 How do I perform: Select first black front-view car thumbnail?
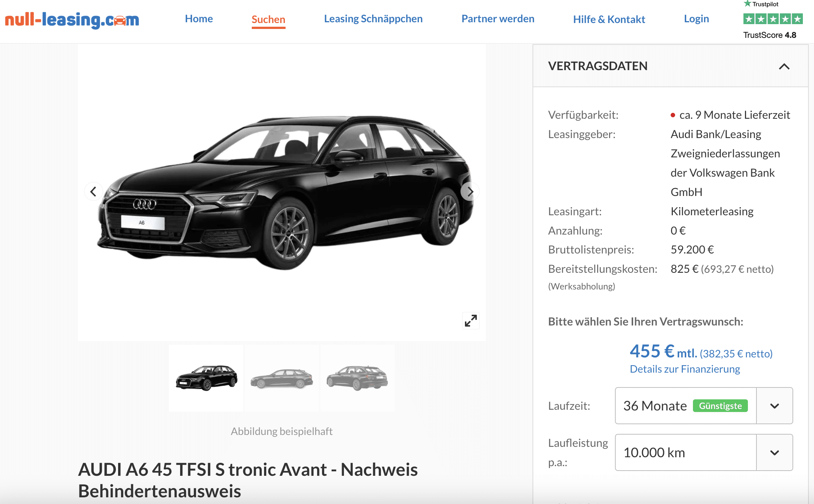(206, 378)
